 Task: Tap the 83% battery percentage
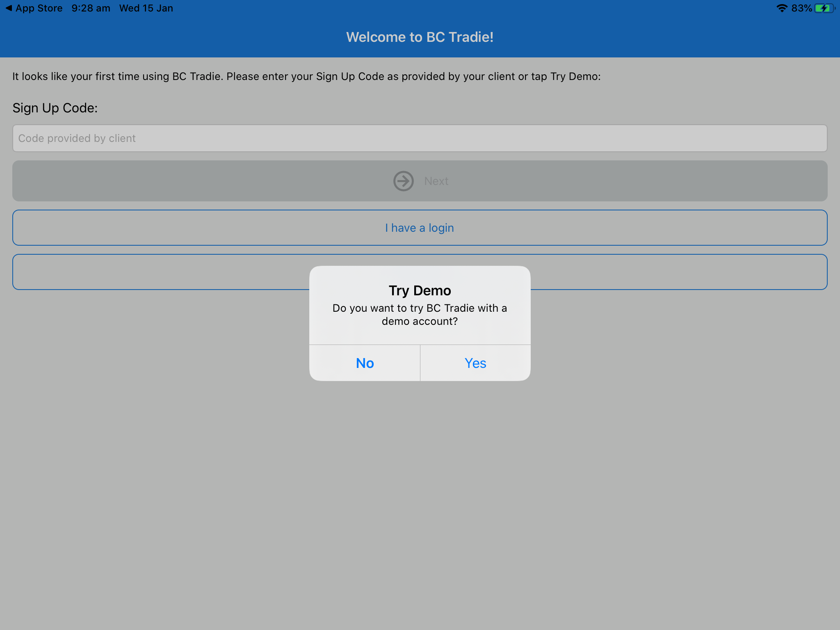tap(801, 8)
